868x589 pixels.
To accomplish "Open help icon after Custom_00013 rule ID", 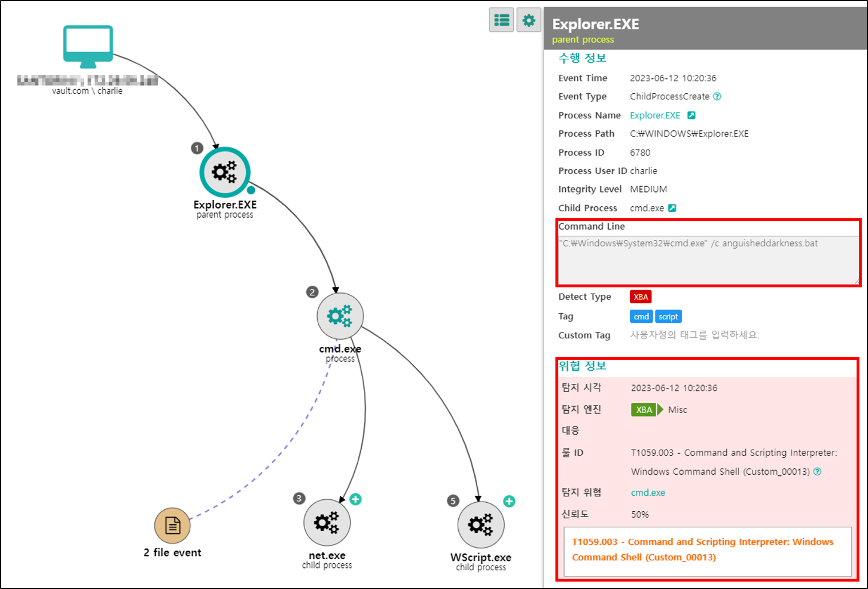I will [x=817, y=472].
